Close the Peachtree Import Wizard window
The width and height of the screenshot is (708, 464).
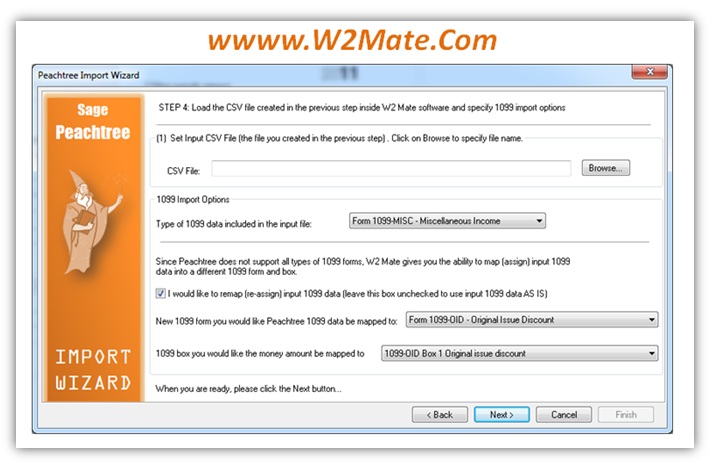point(650,71)
